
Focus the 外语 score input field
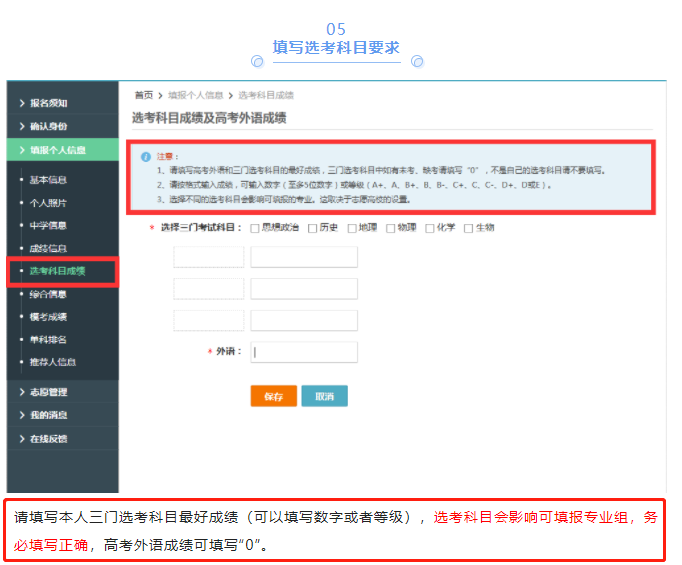304,352
